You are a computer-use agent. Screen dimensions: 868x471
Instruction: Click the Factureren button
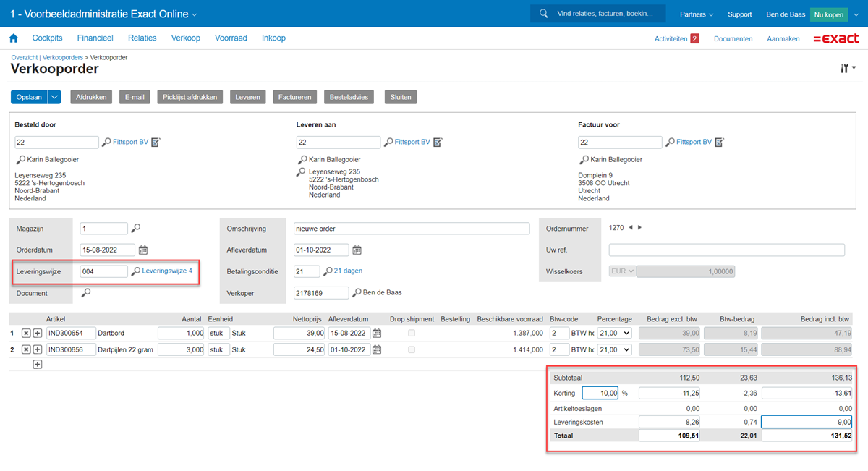[294, 97]
